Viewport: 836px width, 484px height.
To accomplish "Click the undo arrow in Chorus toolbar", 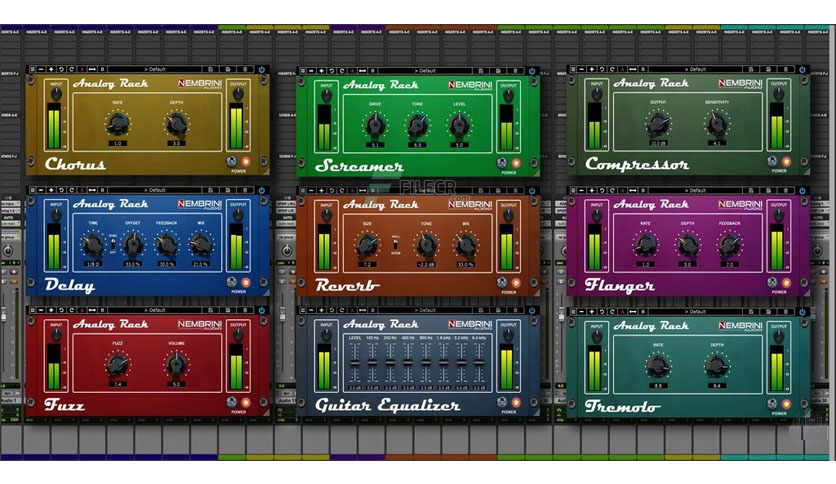I will click(61, 69).
